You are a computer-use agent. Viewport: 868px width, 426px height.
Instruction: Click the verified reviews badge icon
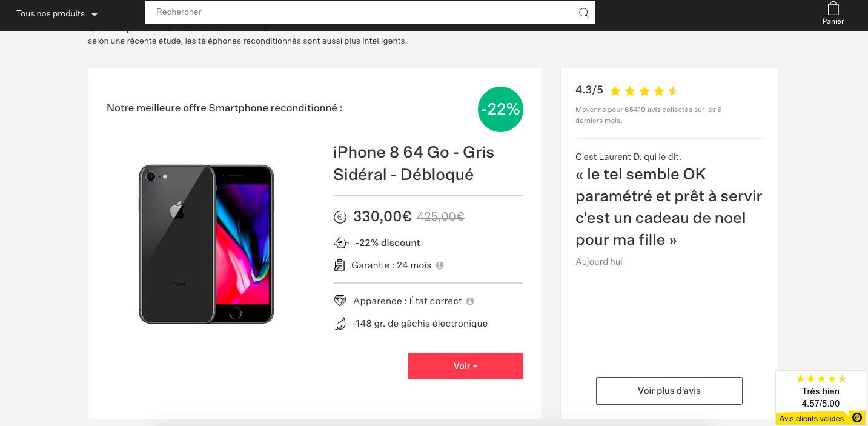pyautogui.click(x=856, y=418)
